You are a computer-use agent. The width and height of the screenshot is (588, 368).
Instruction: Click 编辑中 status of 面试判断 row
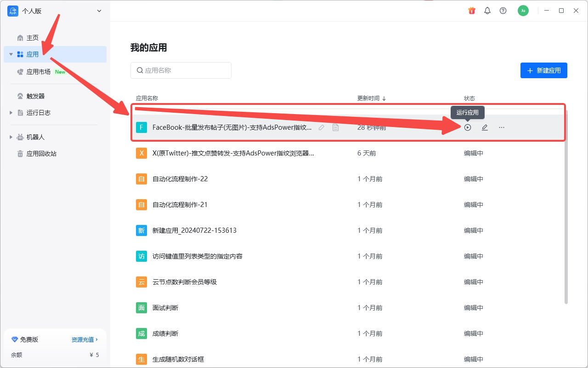coord(474,308)
